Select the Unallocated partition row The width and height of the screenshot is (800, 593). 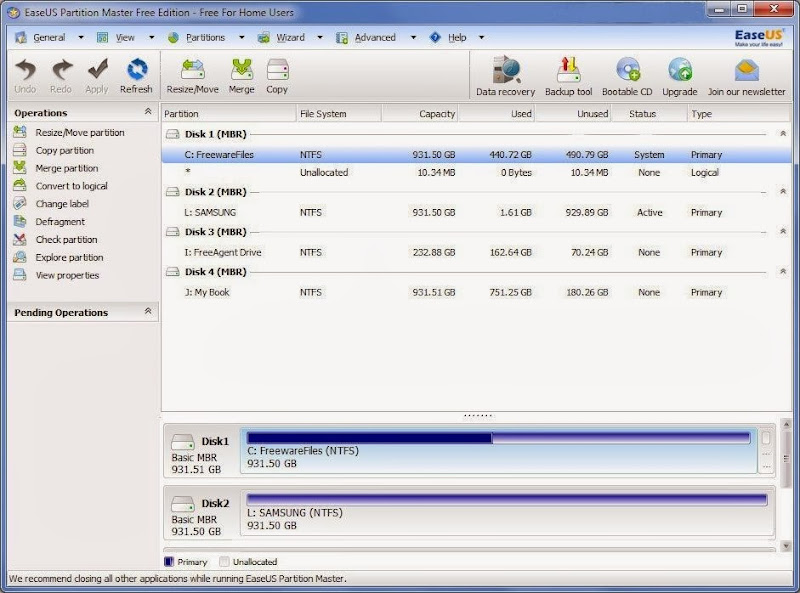476,172
